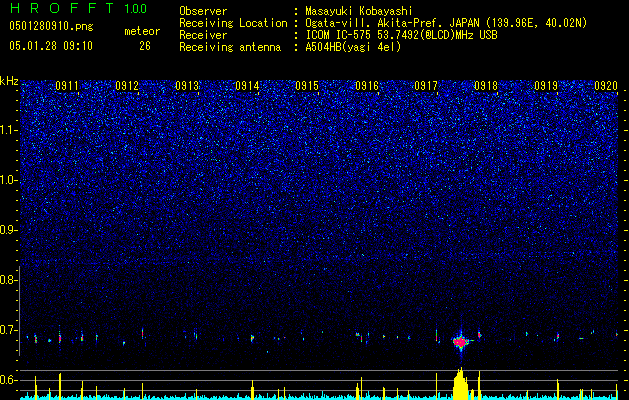Viewport: 629px width, 400px height.
Task: Click the 1.0 kHz axis label
Action: click(9, 181)
